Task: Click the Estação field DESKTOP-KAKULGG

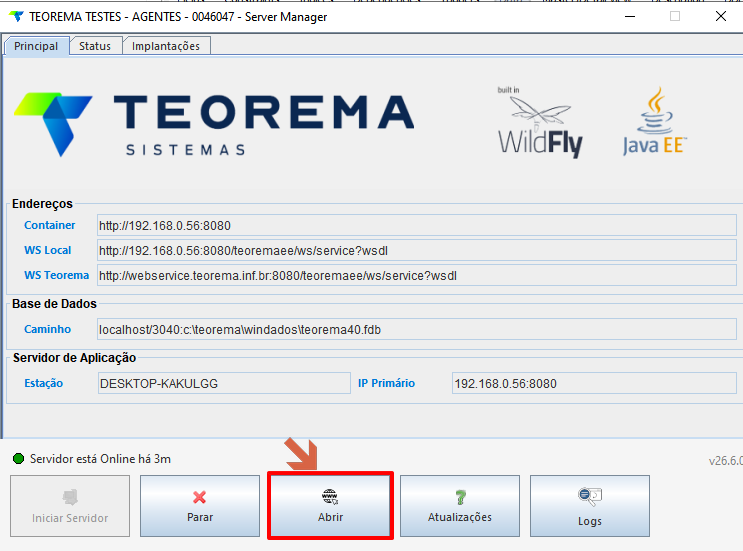Action: pyautogui.click(x=224, y=384)
